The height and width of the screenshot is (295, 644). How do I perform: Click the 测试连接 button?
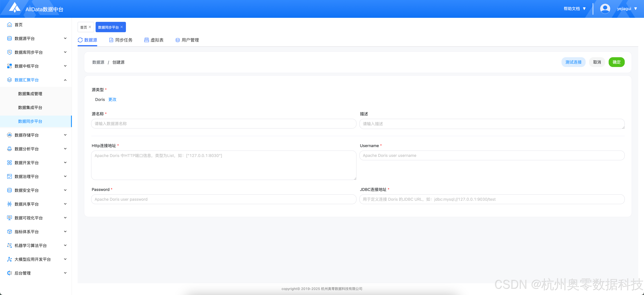coord(573,62)
